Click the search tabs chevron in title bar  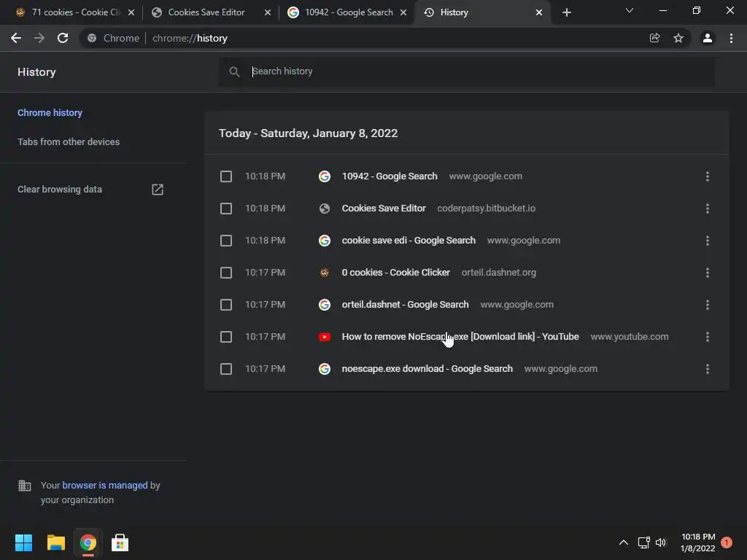[x=630, y=10]
